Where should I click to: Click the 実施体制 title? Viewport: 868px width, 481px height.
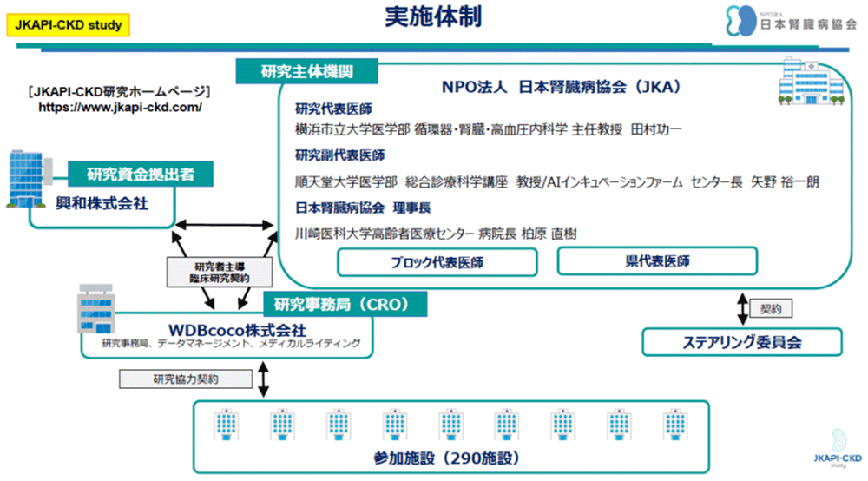(433, 16)
